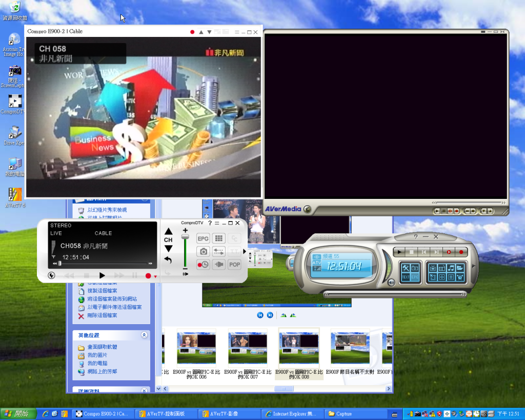Click filmstrip horizontal scrollbar right arrow

[389, 389]
